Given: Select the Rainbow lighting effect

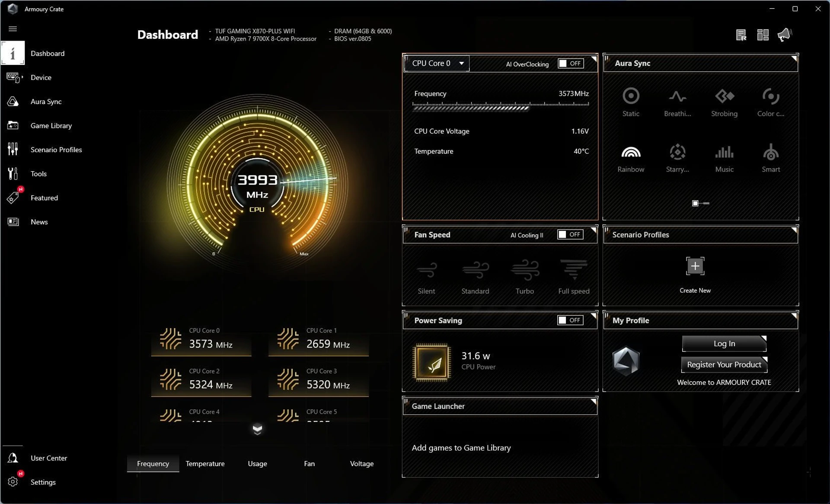Looking at the screenshot, I should 631,159.
